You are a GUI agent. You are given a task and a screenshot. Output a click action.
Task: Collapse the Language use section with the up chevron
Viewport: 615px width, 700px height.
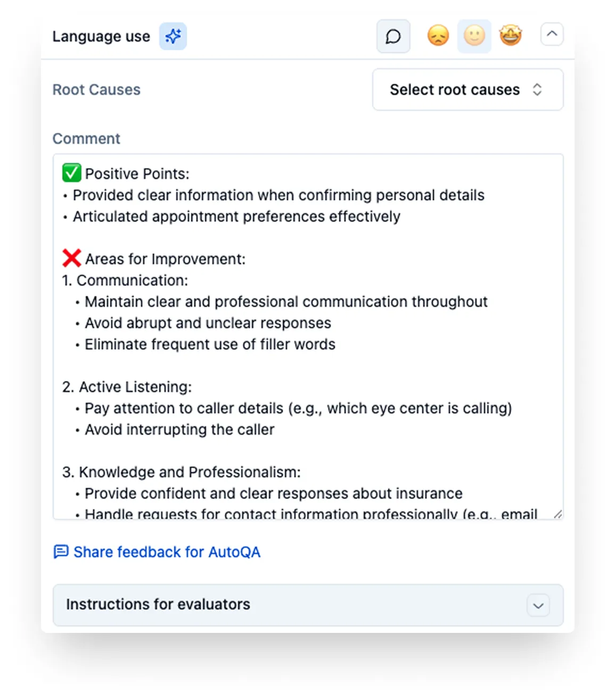552,35
